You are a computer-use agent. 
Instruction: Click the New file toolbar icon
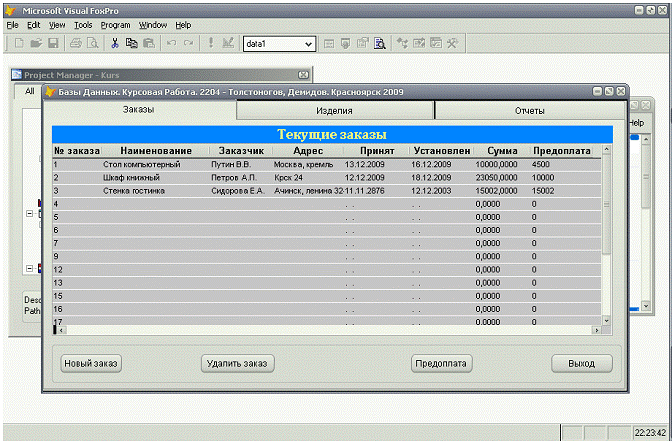(20, 44)
